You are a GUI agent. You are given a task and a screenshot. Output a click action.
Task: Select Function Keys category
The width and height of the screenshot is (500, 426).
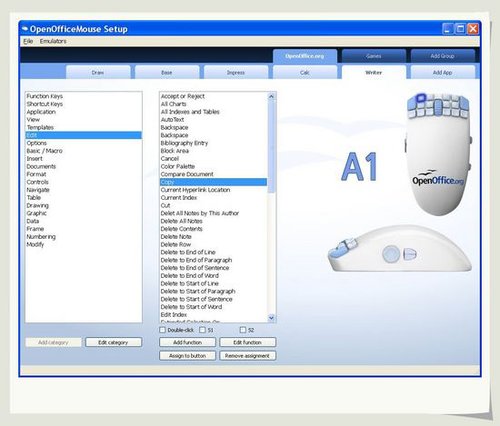[45, 96]
